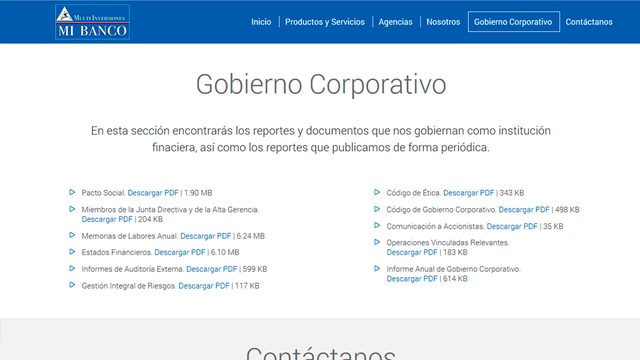Screen dimensions: 640x360
Task: Click arrow bullet beside Informe Anual de Gobierno Corporativo
Action: (x=377, y=269)
